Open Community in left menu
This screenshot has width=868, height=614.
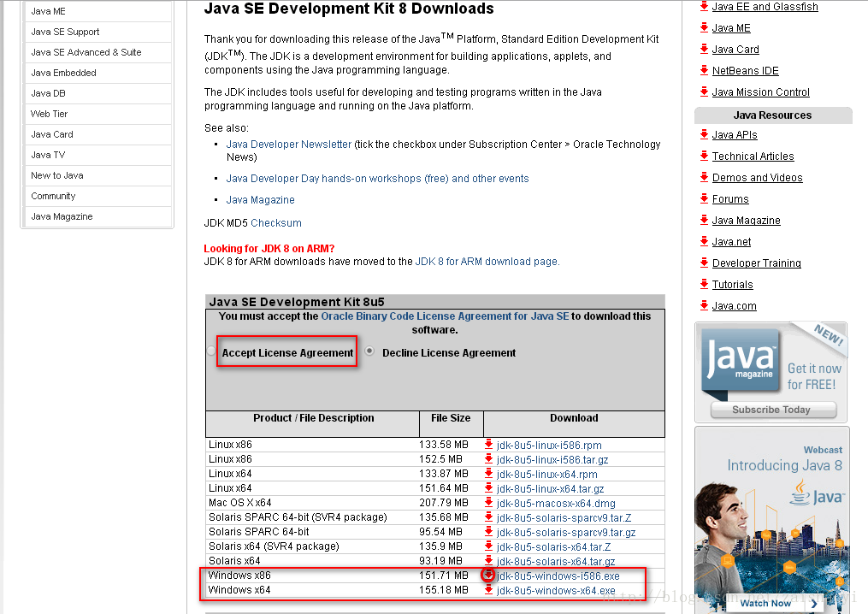pyautogui.click(x=98, y=196)
